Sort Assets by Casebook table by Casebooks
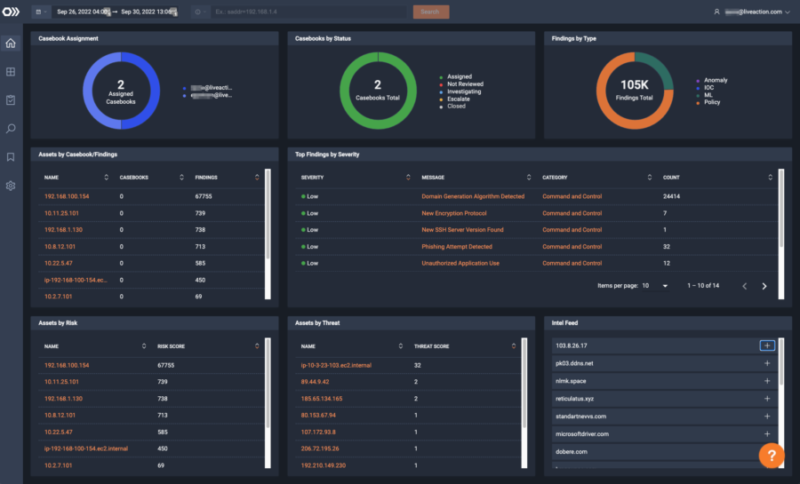Viewport: 800px width, 484px height. click(182, 177)
